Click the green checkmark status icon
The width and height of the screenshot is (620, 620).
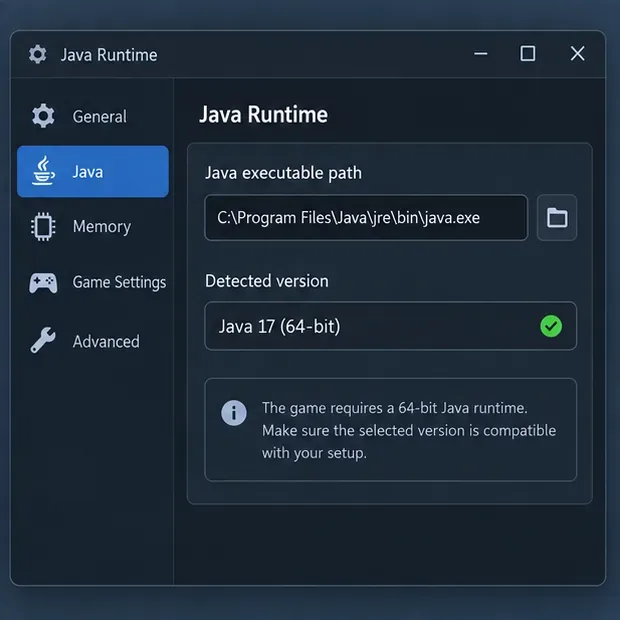(551, 326)
